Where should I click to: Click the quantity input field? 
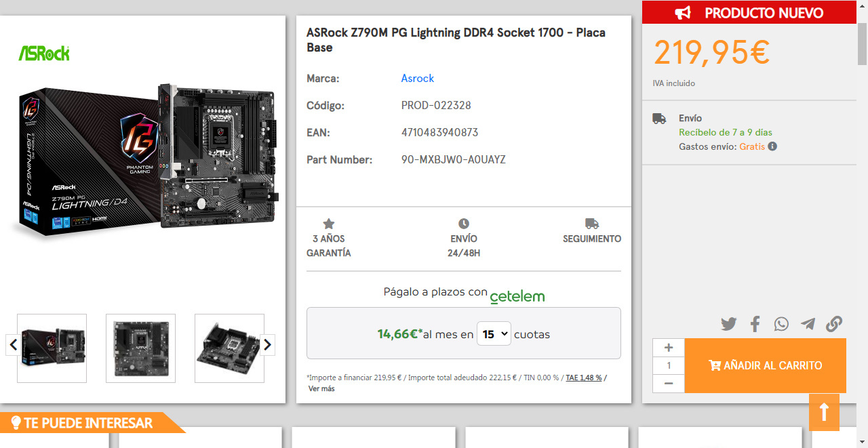coord(669,366)
